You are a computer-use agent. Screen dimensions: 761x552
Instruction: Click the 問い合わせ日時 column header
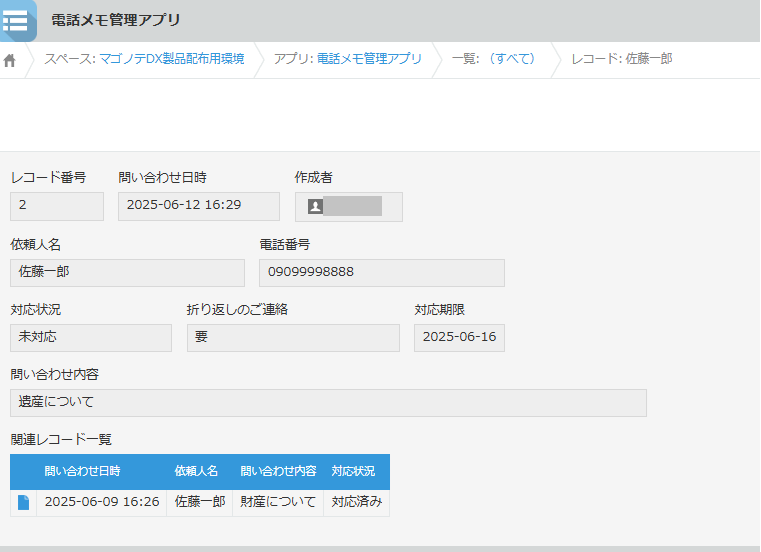(x=83, y=471)
